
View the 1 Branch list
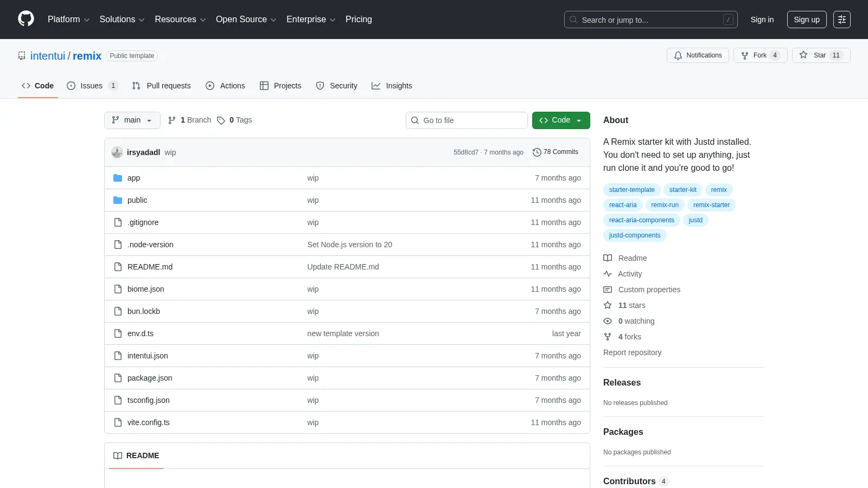point(189,120)
